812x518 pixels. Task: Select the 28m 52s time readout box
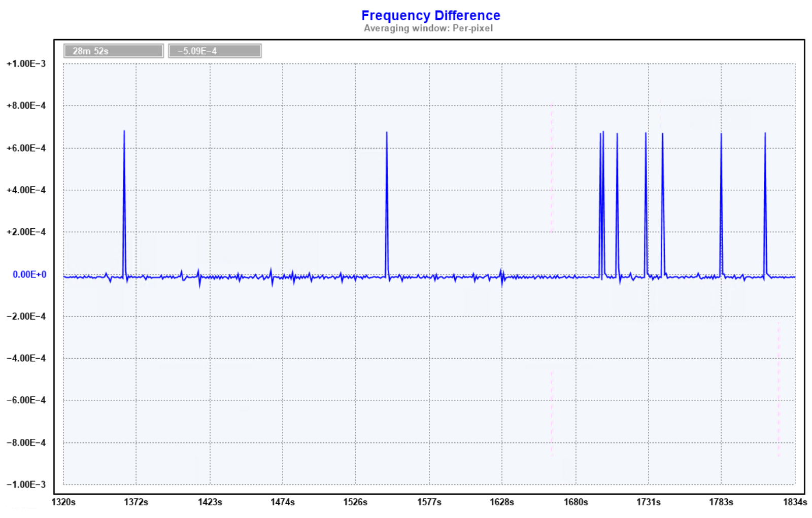113,51
